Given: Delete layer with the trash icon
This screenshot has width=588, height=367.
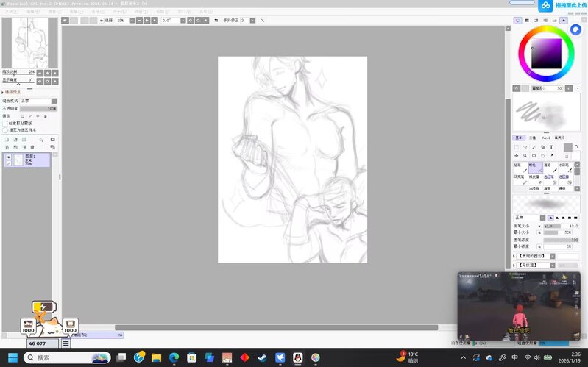Looking at the screenshot, I should (32, 147).
